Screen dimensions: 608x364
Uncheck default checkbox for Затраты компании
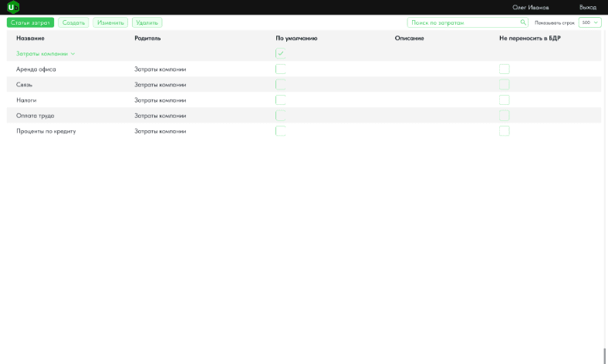coord(280,53)
